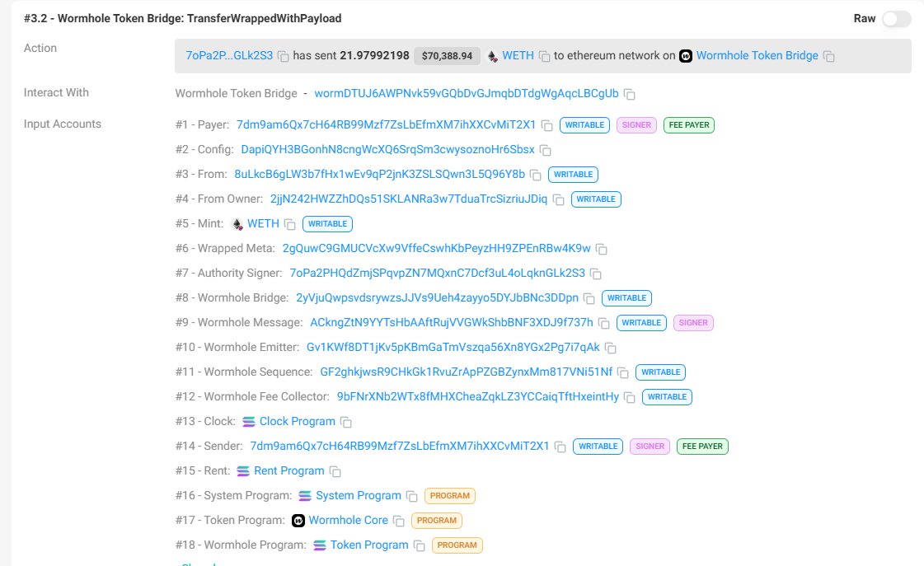Copy the #4 From Owner address

point(559,199)
